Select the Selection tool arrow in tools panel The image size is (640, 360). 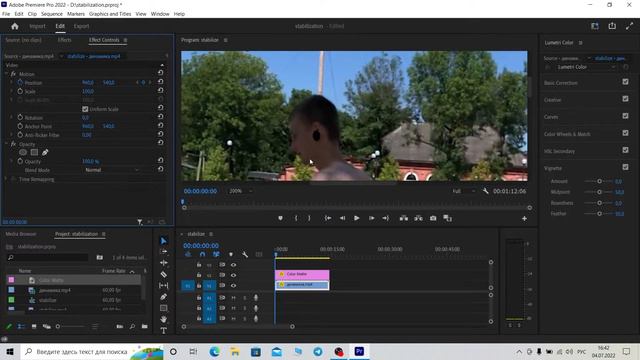click(x=163, y=241)
